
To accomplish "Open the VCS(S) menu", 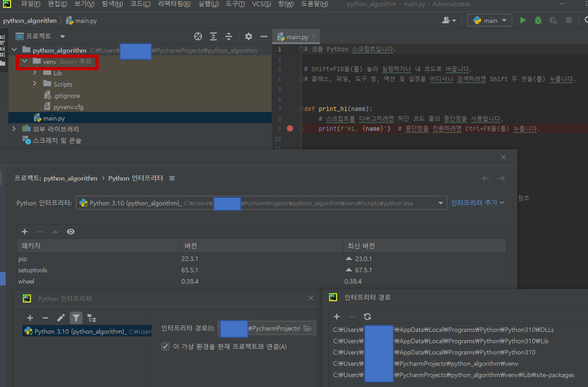I will click(x=262, y=4).
